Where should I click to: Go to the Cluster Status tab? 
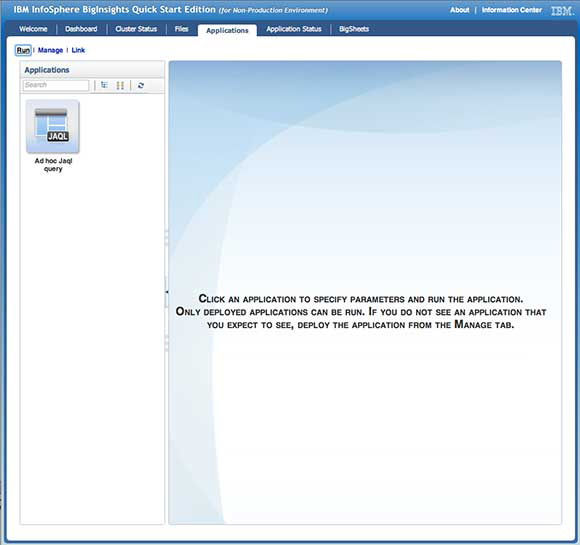click(136, 29)
